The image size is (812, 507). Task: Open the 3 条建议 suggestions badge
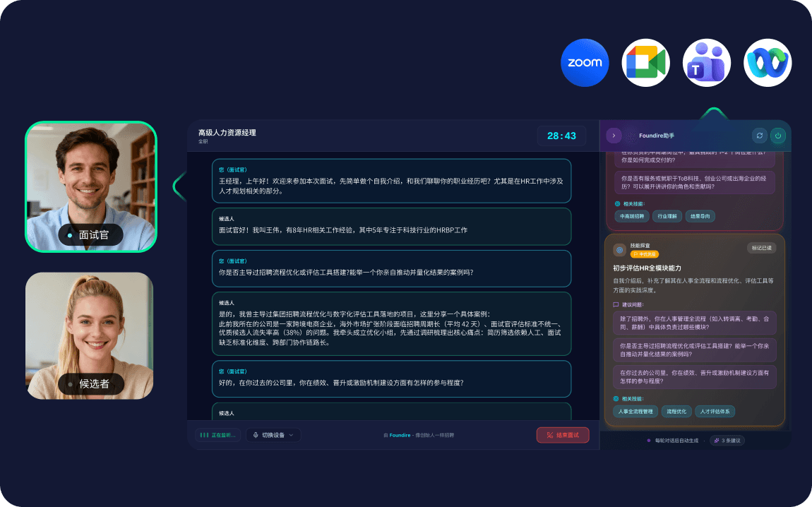click(x=727, y=441)
